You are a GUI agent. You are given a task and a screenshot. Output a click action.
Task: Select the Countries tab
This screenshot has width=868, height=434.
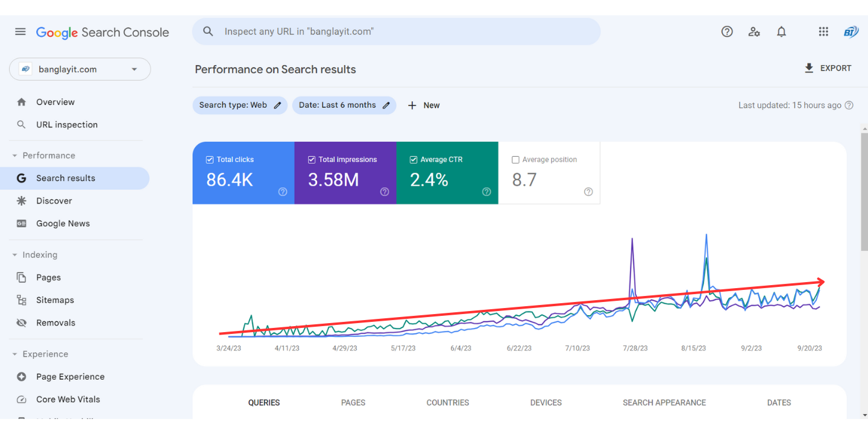[447, 403]
